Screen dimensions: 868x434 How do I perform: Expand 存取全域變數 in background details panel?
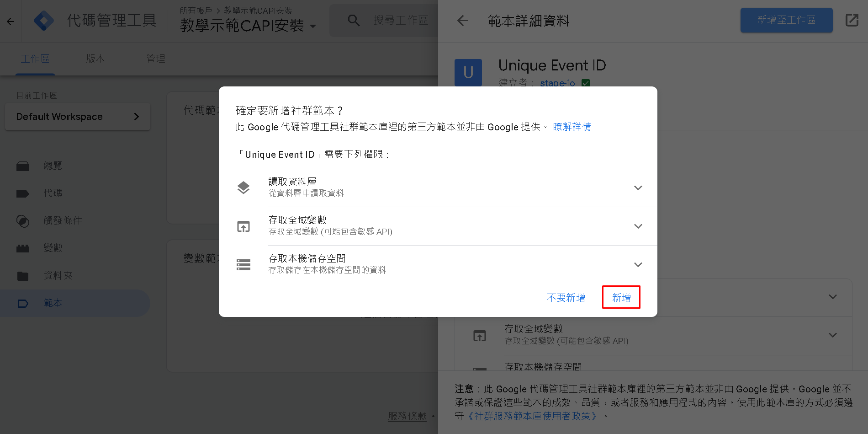click(833, 335)
